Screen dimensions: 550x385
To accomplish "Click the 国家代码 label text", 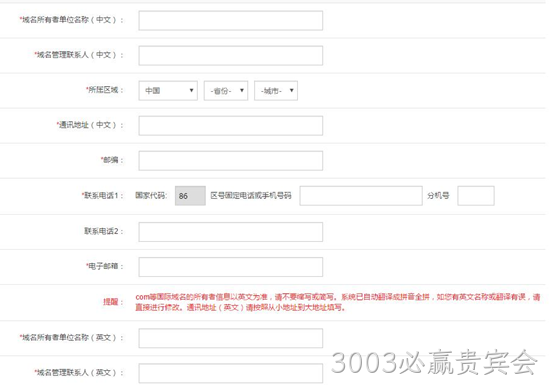I will tap(151, 195).
